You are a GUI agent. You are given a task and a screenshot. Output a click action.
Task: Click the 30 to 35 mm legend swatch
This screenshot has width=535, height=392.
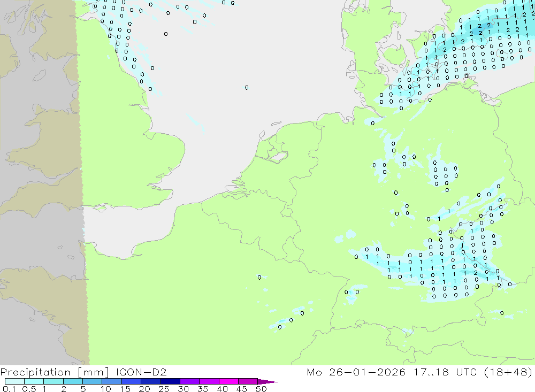[x=190, y=381]
